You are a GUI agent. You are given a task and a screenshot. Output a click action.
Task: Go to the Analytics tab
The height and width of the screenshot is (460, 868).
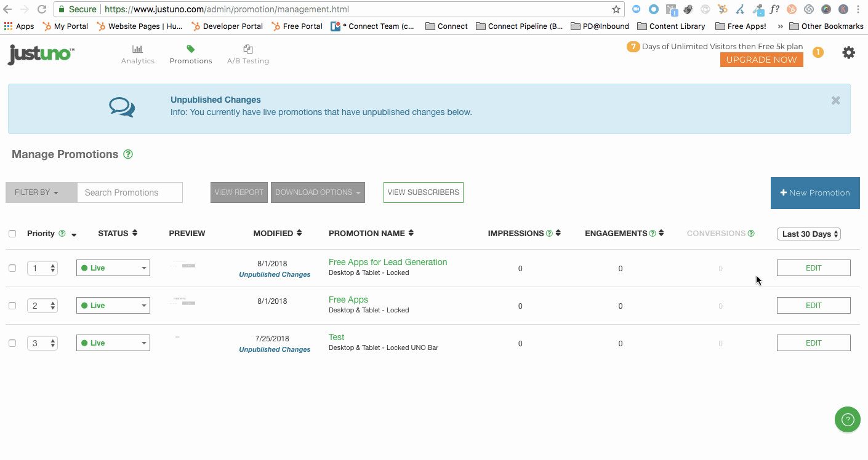[x=138, y=55]
